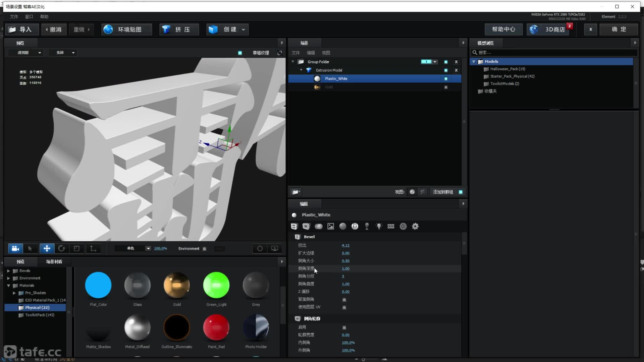The image size is (644, 362).
Task: Click the 撤消 undo button
Action: point(54,29)
